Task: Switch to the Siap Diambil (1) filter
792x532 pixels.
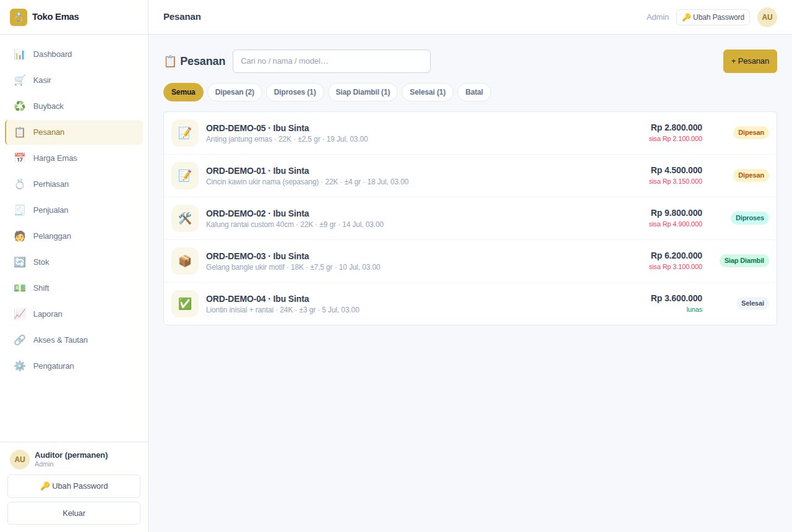Action: (x=363, y=92)
